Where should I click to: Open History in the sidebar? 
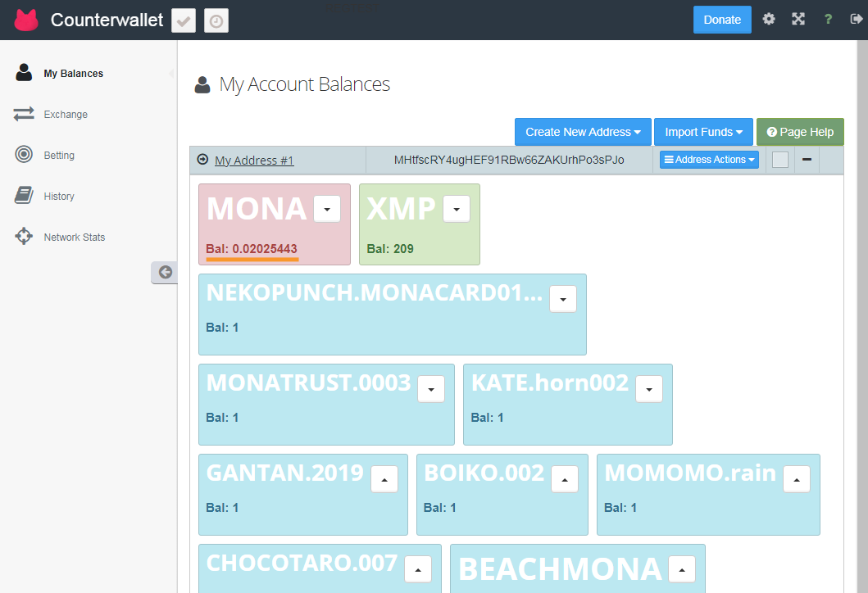59,197
